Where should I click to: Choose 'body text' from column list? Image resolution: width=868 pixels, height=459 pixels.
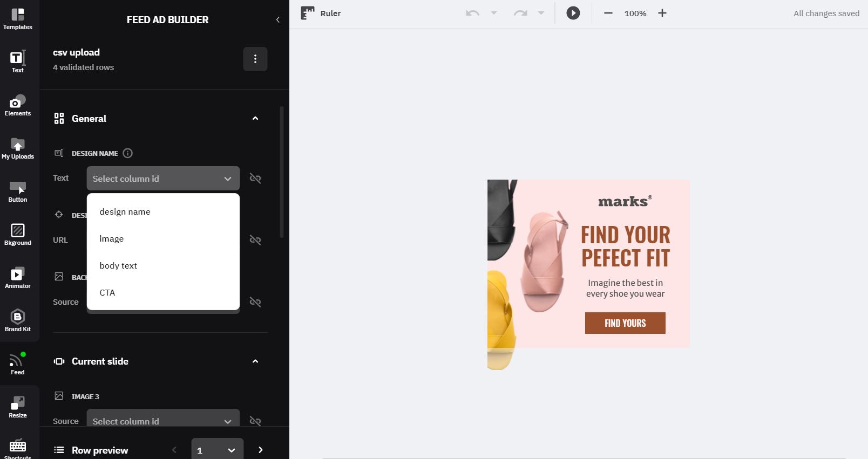(x=118, y=266)
